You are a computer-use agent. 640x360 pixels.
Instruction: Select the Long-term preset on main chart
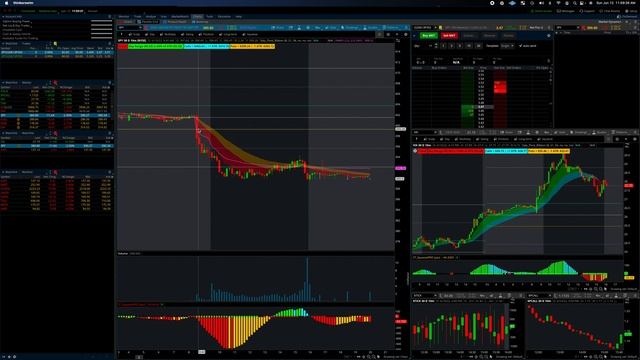coord(228,35)
